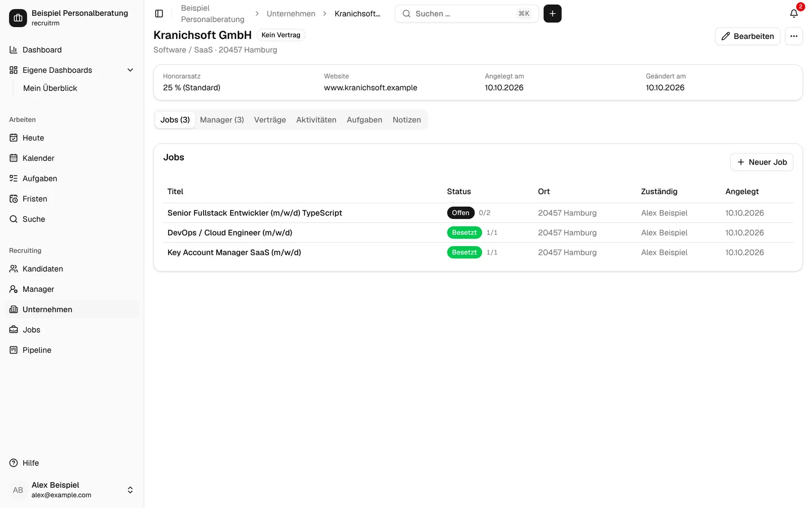Screen dimensions: 812x508
Task: Click the Kein Vertrag badge
Action: (281, 35)
